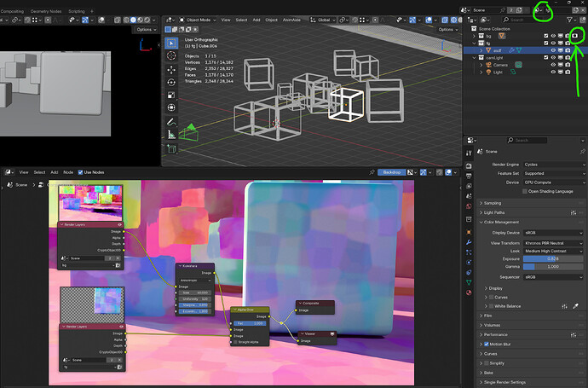Open the Render properties tab
The image size is (588, 388).
coord(469,165)
